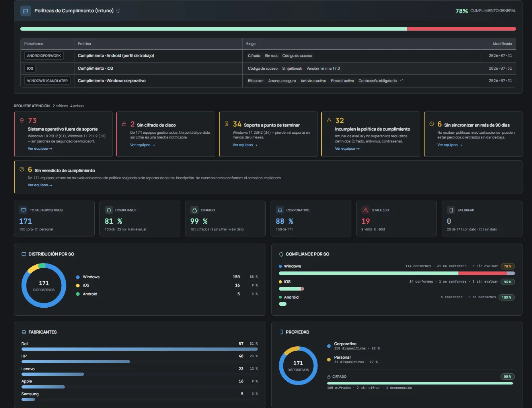The height and width of the screenshot is (408, 532).
Task: Click the Cifrado progress bar in Propiedad
Action: (x=420, y=383)
